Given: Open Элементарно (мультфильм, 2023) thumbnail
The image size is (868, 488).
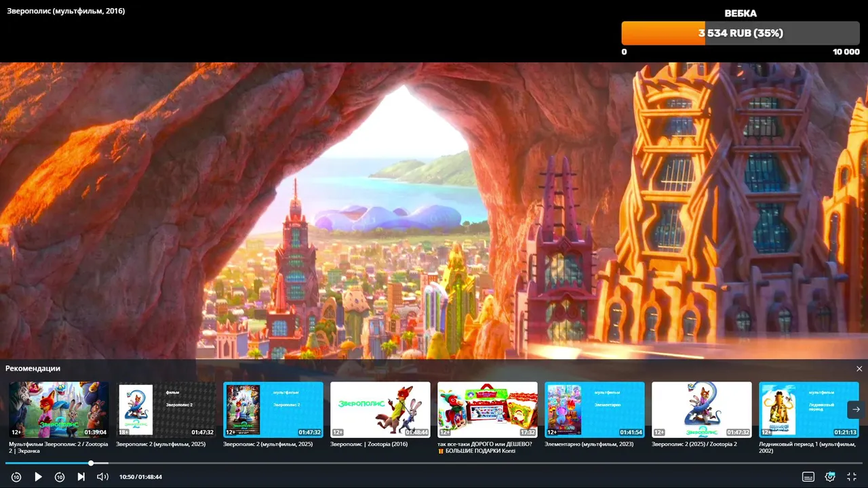Looking at the screenshot, I should pyautogui.click(x=595, y=410).
